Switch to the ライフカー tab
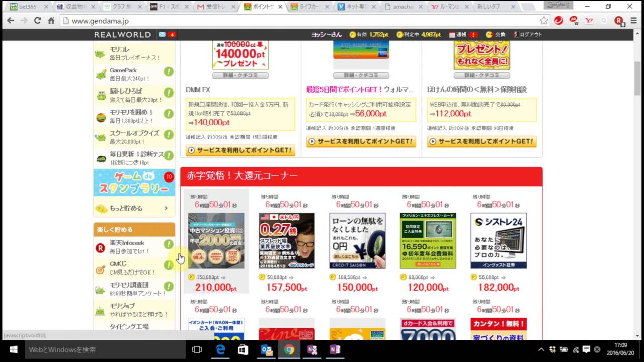 point(310,7)
